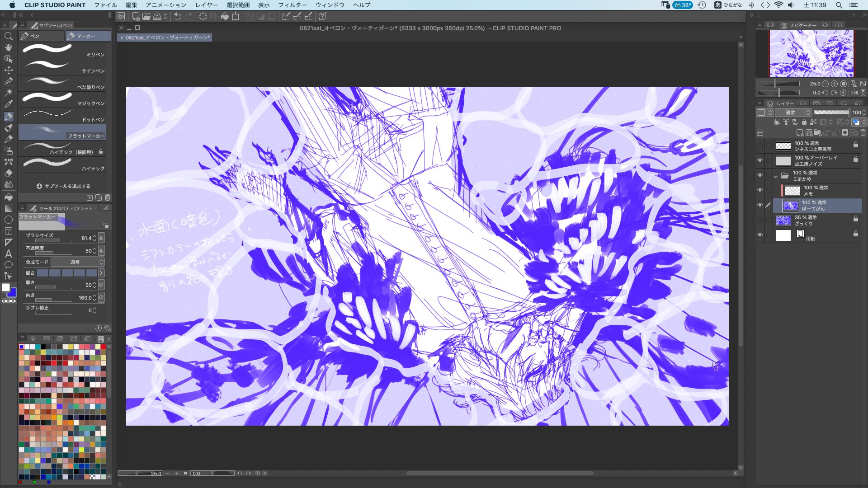Screen dimensions: 868x488
Task: Click the navigator canvas thumbnail
Action: (811, 54)
